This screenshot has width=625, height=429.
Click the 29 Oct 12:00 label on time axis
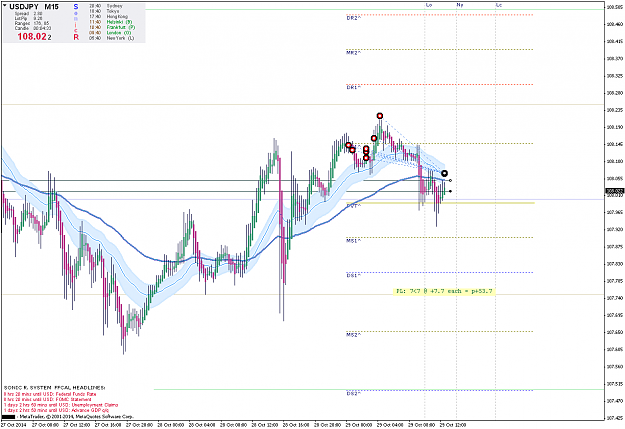click(452, 425)
